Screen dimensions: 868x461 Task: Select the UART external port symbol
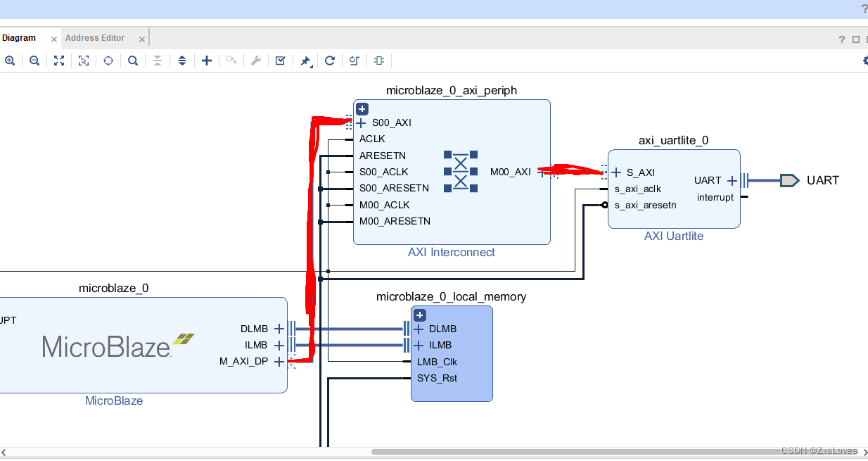[790, 180]
